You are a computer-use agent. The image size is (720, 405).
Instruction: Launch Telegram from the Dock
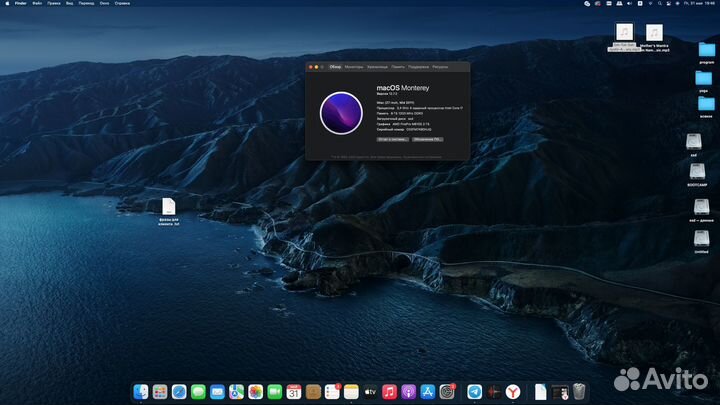(474, 392)
